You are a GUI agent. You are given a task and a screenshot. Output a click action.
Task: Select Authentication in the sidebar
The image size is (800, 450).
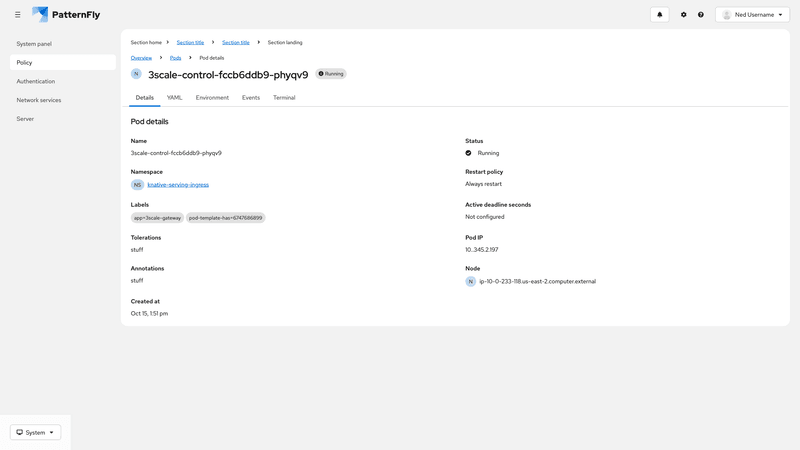click(36, 81)
